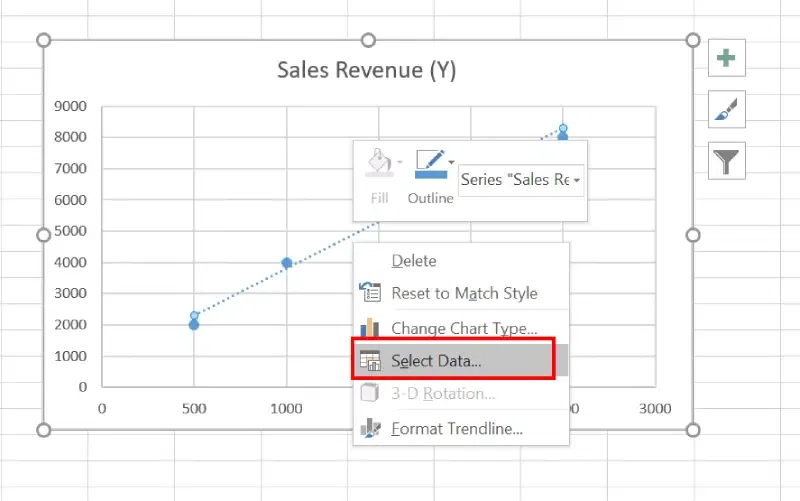Image resolution: width=800 pixels, height=501 pixels.
Task: Click the Change Chart Type icon
Action: (x=370, y=327)
